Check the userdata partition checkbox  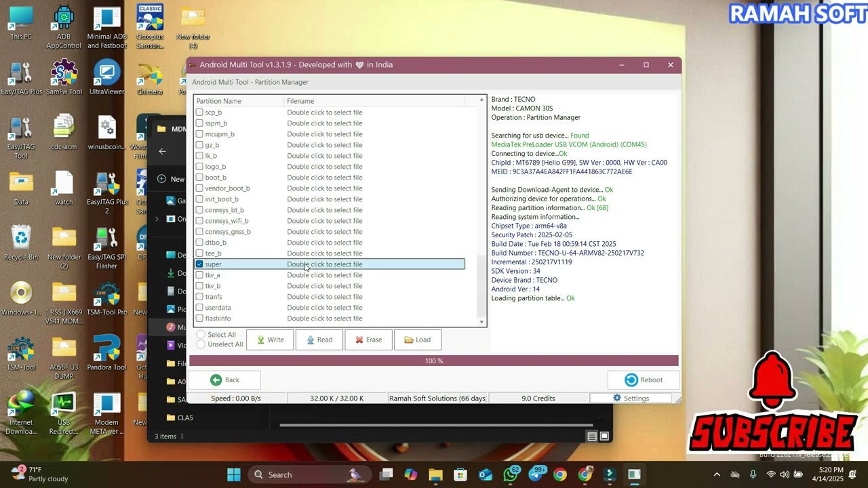point(199,308)
